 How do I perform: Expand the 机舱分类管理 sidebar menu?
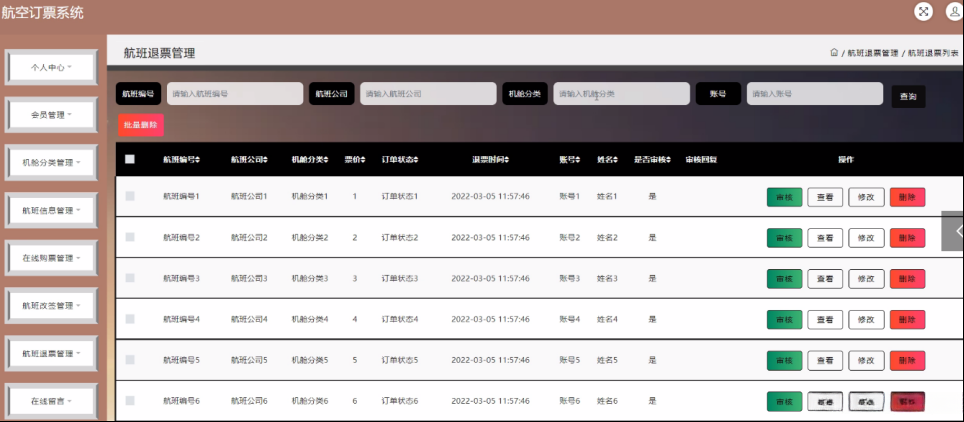pos(52,162)
